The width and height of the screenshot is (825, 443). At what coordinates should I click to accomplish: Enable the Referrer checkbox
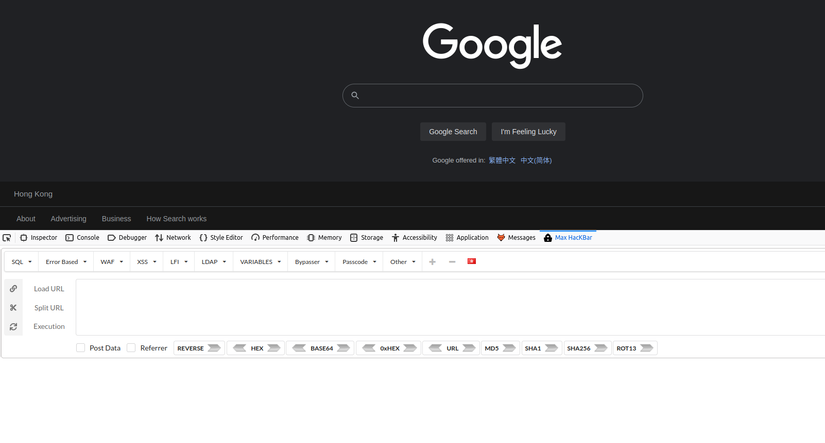132,348
